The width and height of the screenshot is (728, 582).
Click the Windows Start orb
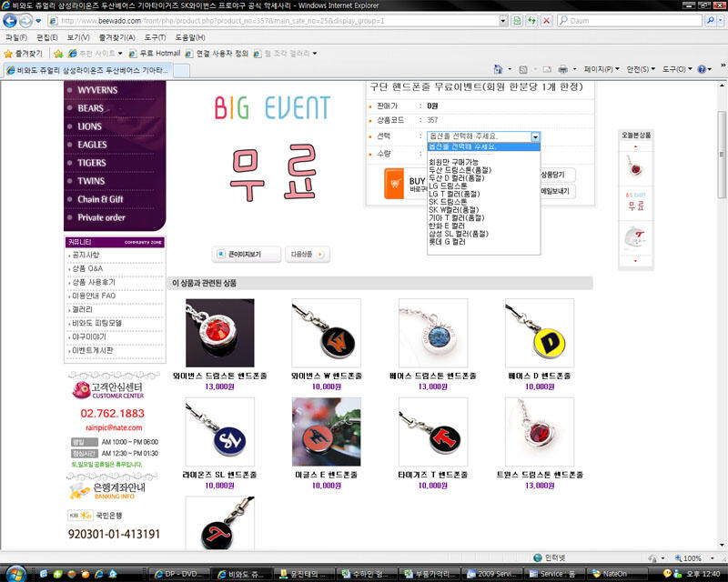click(15, 574)
